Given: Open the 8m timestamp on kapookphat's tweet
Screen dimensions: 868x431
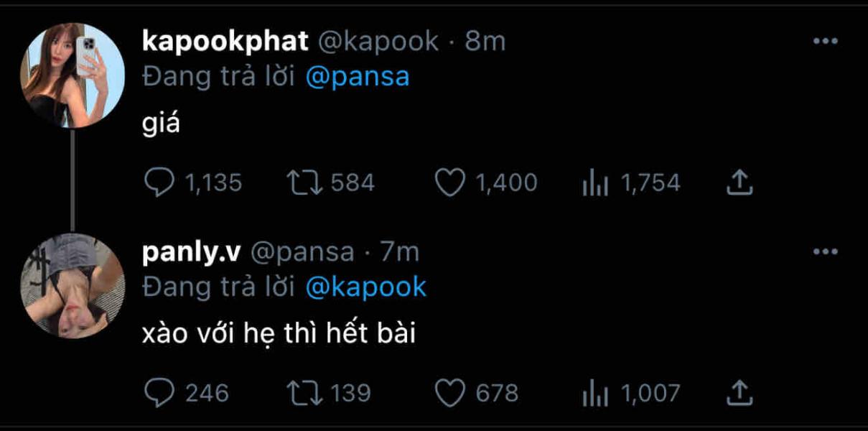Looking at the screenshot, I should [x=485, y=42].
